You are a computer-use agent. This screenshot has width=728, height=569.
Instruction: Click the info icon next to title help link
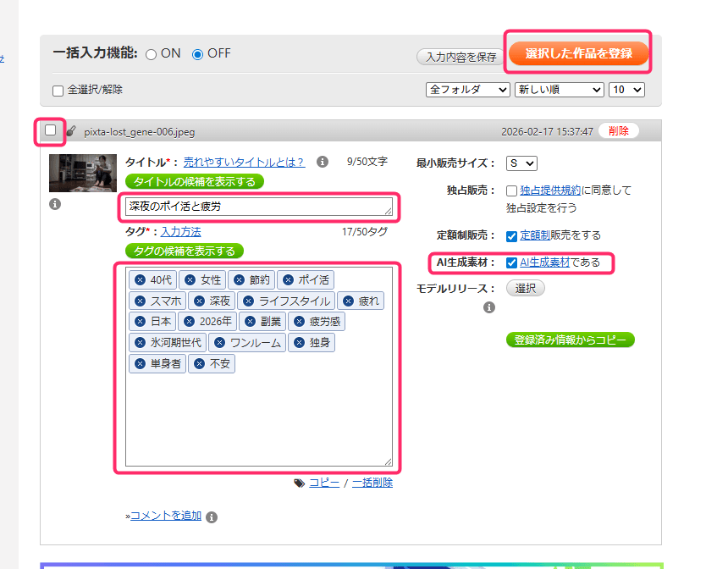tap(322, 162)
